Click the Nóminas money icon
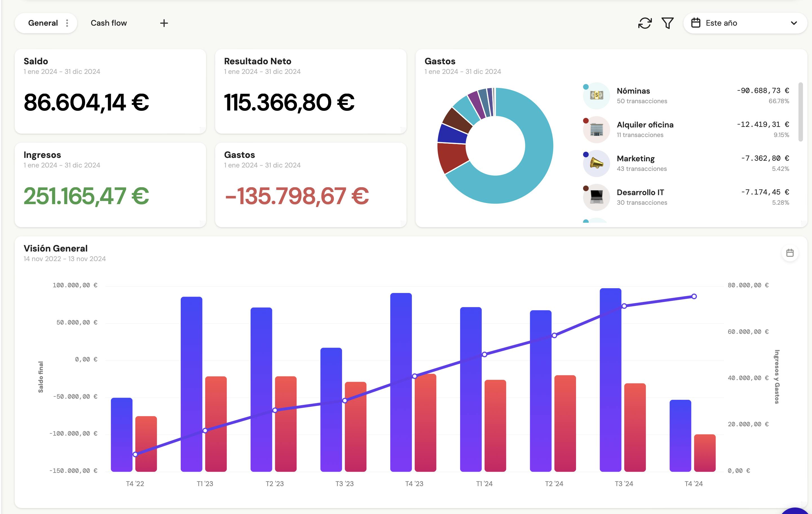Screen dimensions: 812x514 (596, 96)
